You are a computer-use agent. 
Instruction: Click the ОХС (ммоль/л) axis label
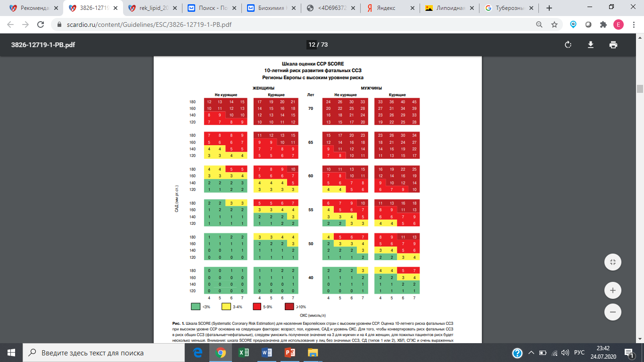pos(312,315)
